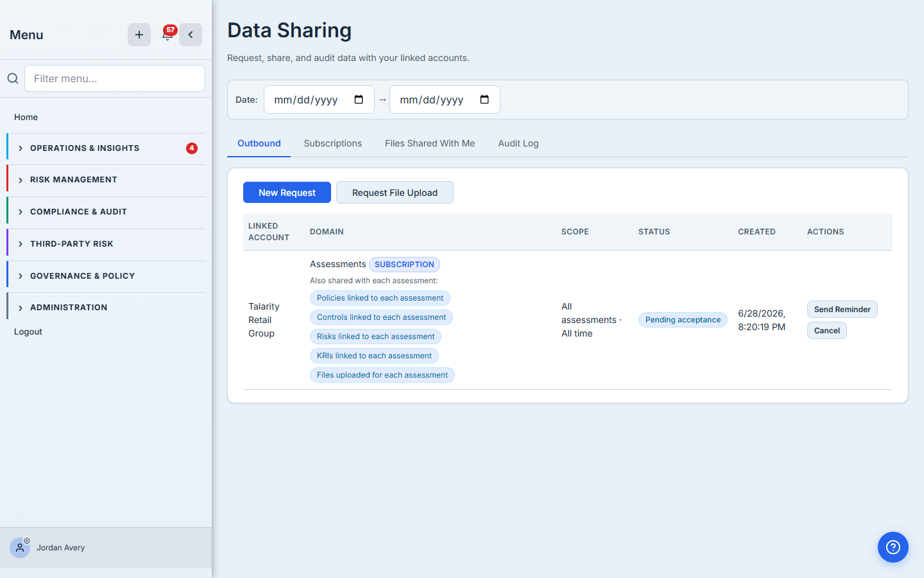Click KRIs linked to each assessment tag

[x=374, y=356]
